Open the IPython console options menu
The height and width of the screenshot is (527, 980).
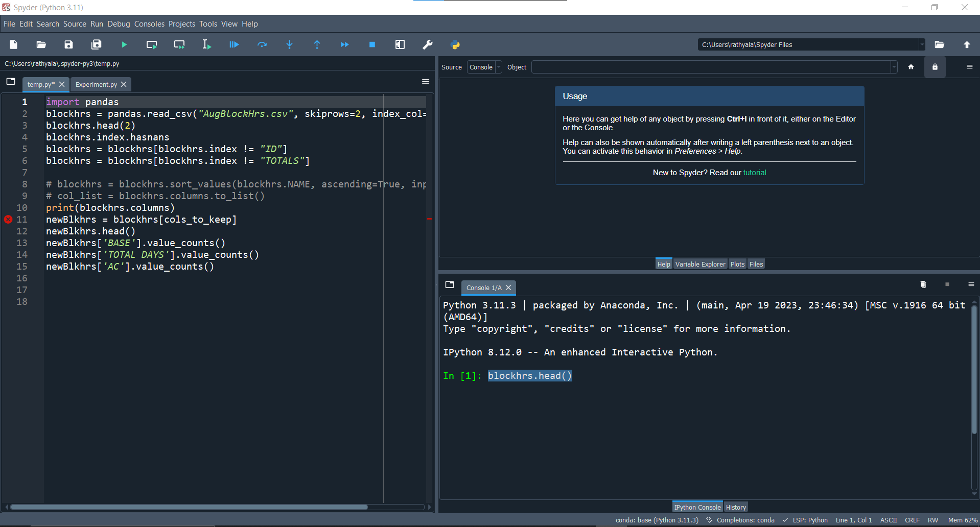(970, 284)
